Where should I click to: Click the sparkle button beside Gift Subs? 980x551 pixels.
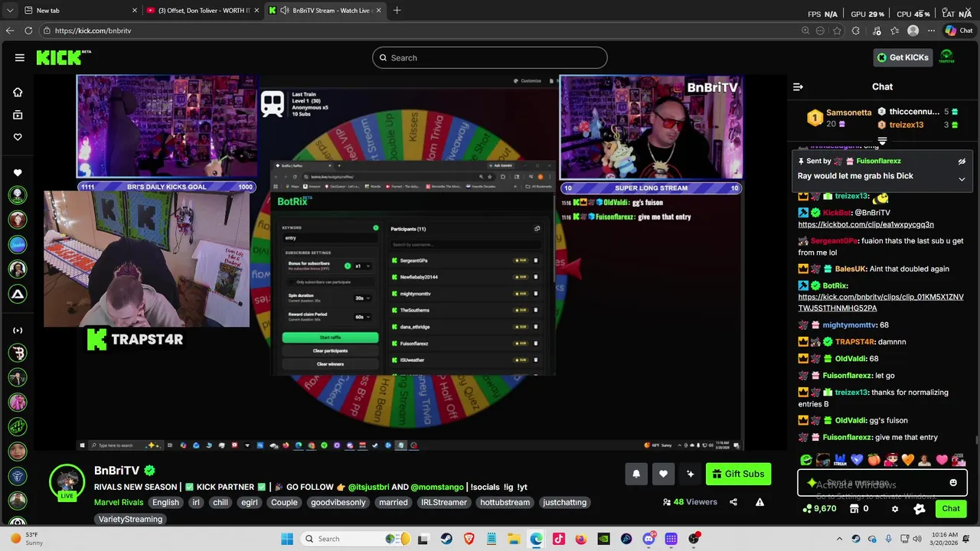point(691,474)
